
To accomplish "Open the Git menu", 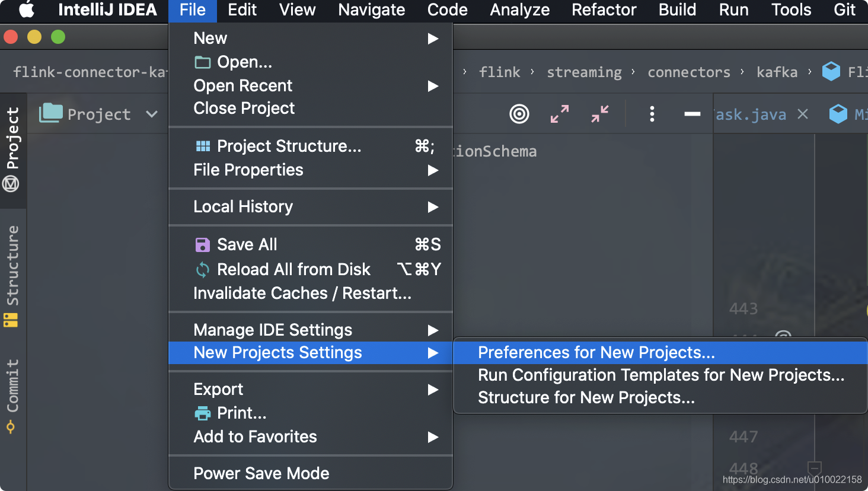I will [844, 10].
